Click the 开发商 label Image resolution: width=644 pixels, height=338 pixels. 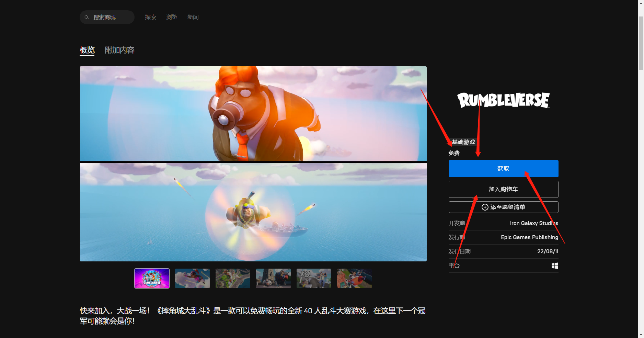pyautogui.click(x=457, y=223)
